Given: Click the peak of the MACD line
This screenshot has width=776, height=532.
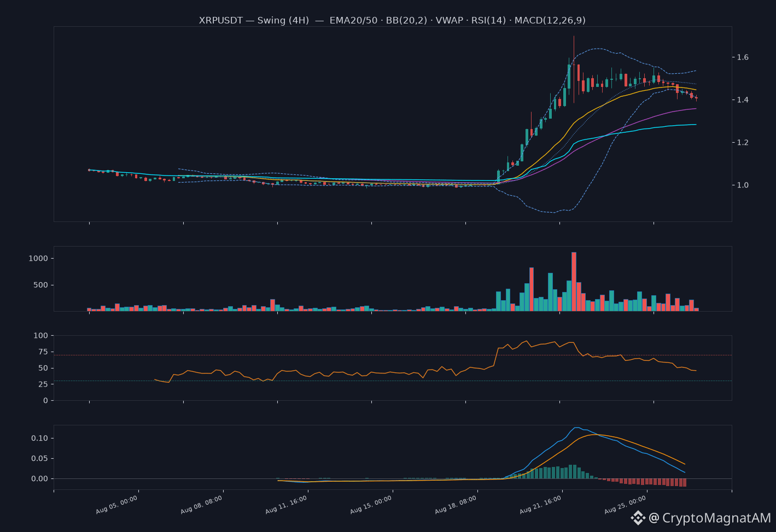Looking at the screenshot, I should click(x=576, y=428).
